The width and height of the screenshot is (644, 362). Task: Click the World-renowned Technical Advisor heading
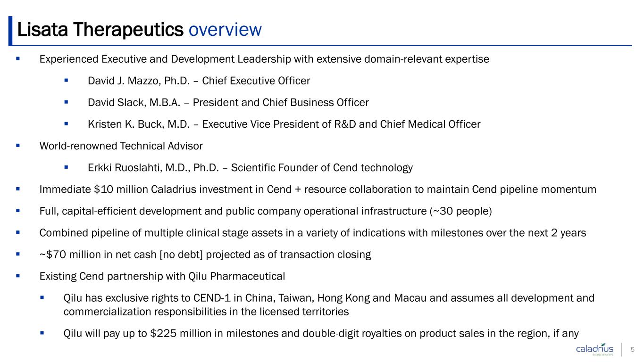121,146
